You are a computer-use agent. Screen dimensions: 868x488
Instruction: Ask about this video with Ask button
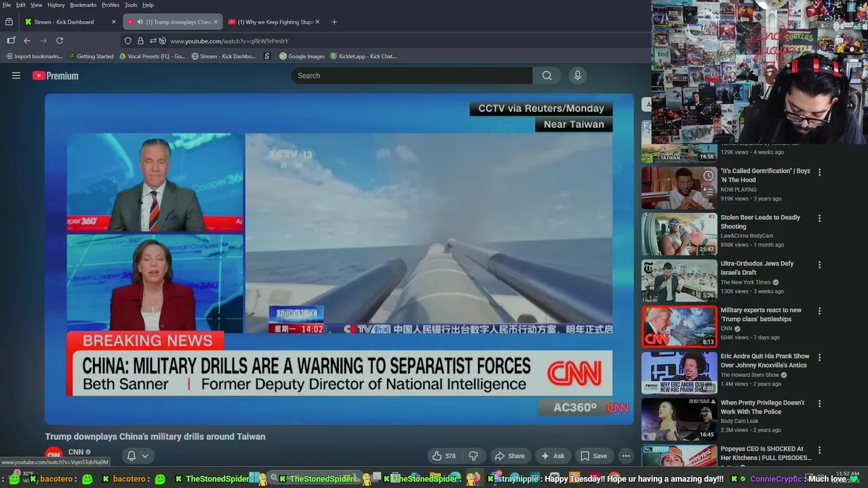[x=552, y=456]
